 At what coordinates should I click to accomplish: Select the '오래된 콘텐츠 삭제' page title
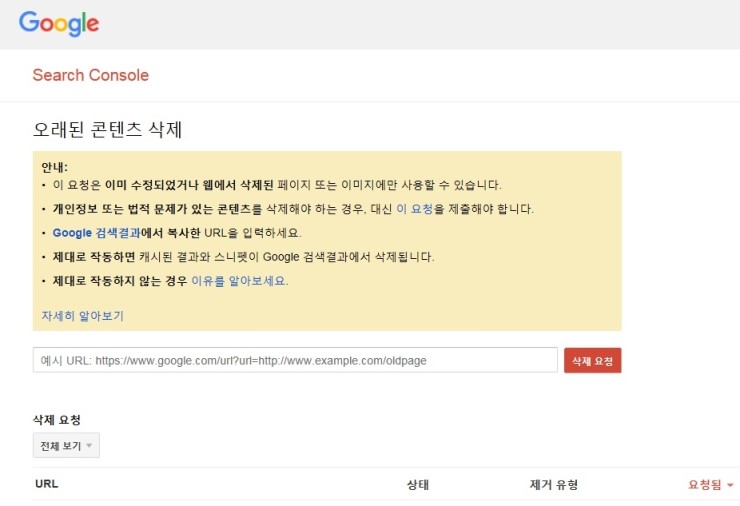tap(108, 129)
